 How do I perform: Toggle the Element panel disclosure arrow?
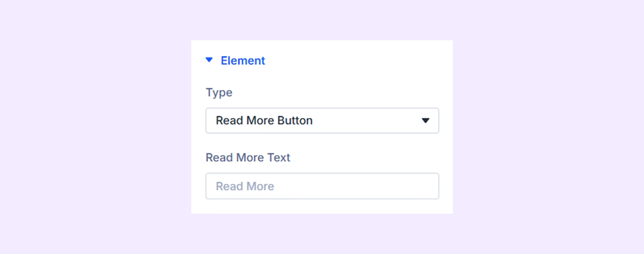coord(209,60)
